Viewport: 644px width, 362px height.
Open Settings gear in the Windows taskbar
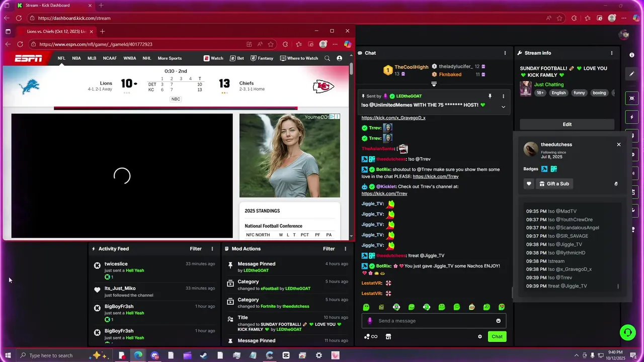point(319,355)
